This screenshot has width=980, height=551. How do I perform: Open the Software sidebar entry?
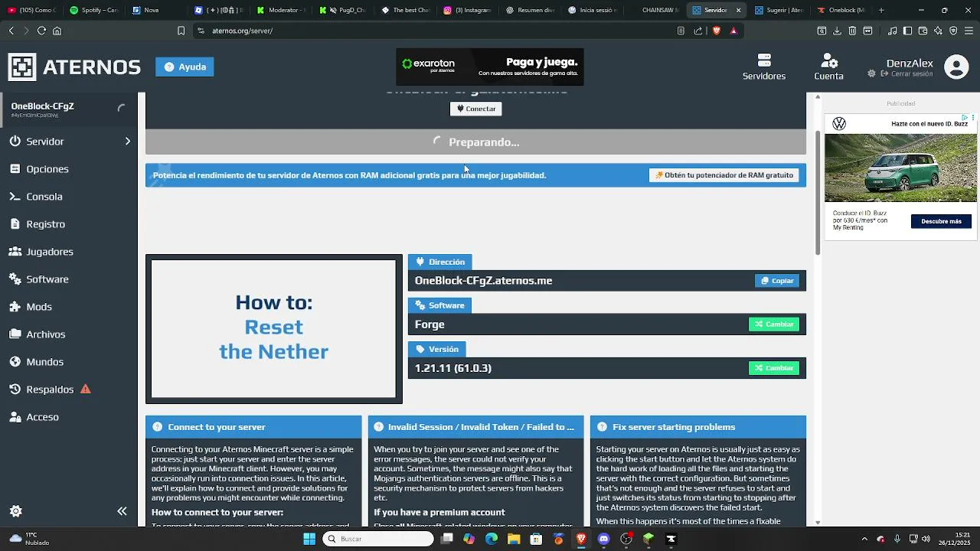pos(69,279)
